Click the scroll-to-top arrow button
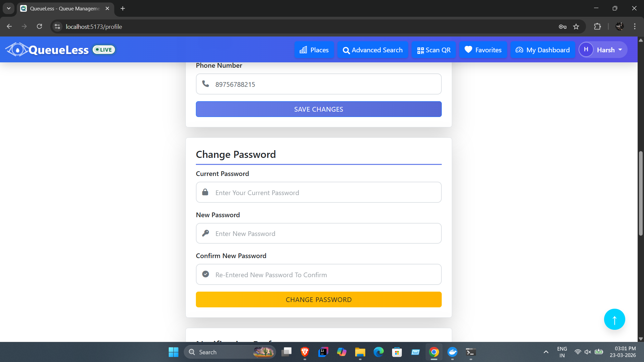This screenshot has width=644, height=362. tap(614, 319)
